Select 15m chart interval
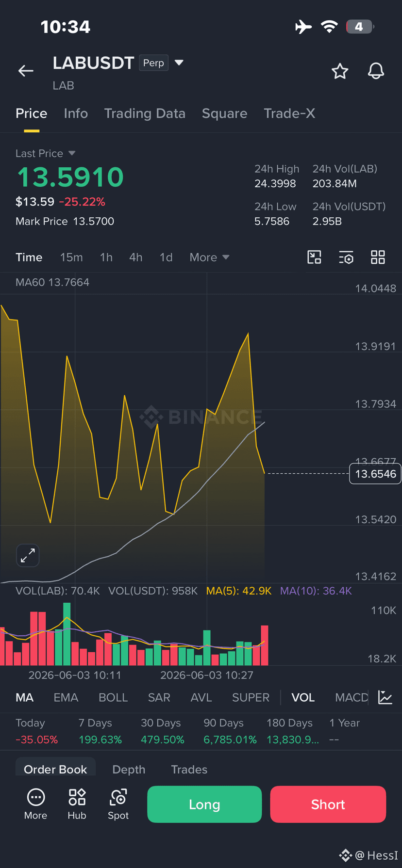Image resolution: width=402 pixels, height=868 pixels. tap(71, 257)
